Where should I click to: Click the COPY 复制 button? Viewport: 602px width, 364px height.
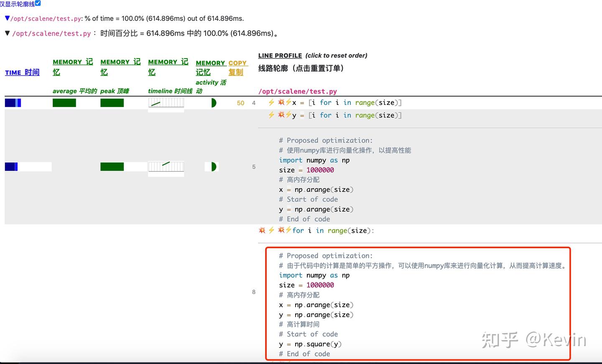point(237,67)
